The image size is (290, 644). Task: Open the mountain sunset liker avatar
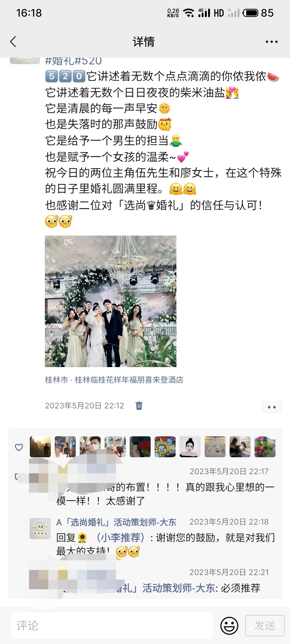(x=40, y=447)
